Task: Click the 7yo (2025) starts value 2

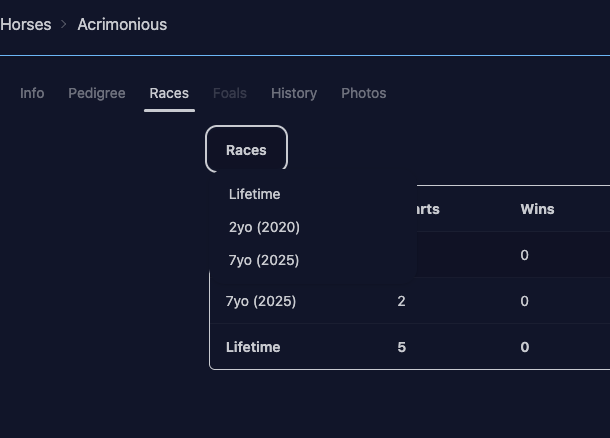Action: (x=401, y=301)
